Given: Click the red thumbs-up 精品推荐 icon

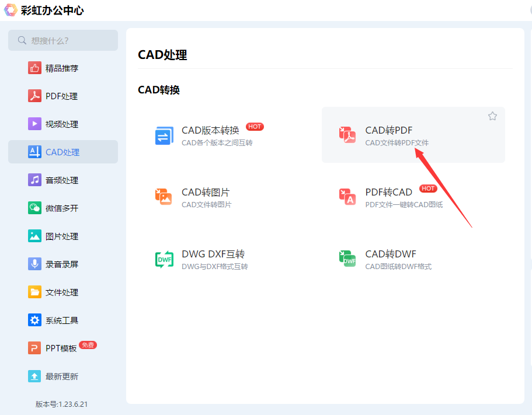Looking at the screenshot, I should tap(34, 68).
